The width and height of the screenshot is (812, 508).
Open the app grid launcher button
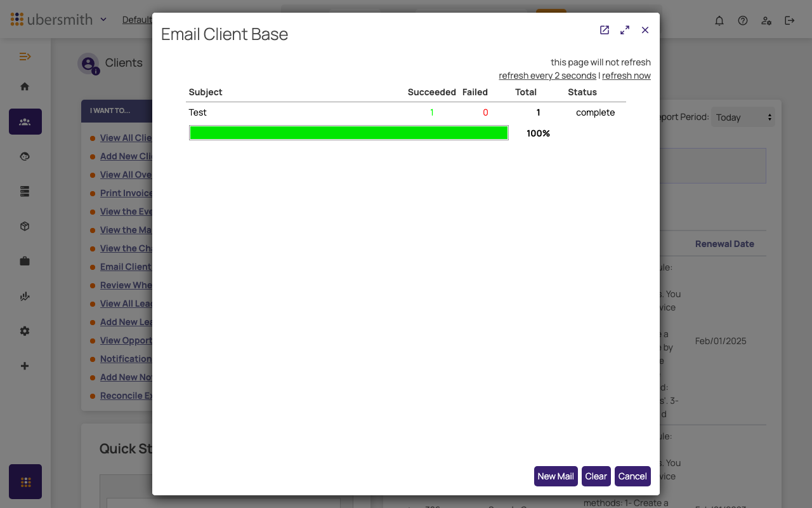25,482
